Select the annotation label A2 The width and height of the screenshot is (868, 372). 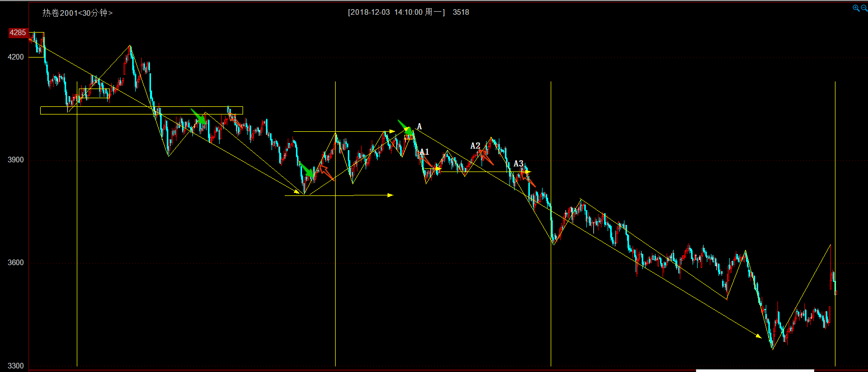(x=475, y=146)
